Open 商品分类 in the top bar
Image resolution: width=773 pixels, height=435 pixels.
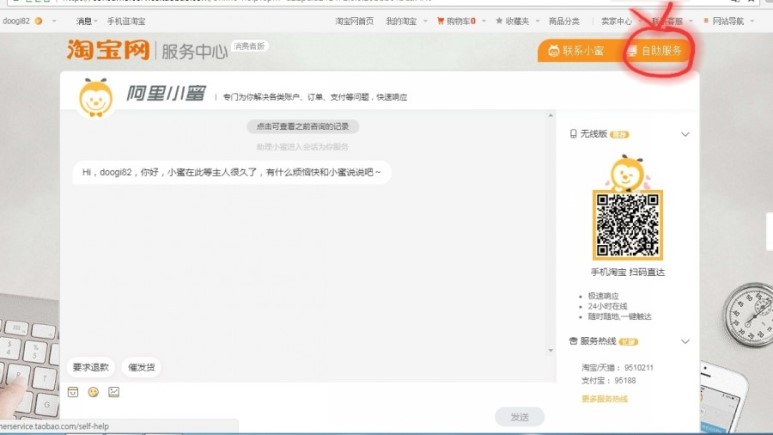coord(564,21)
